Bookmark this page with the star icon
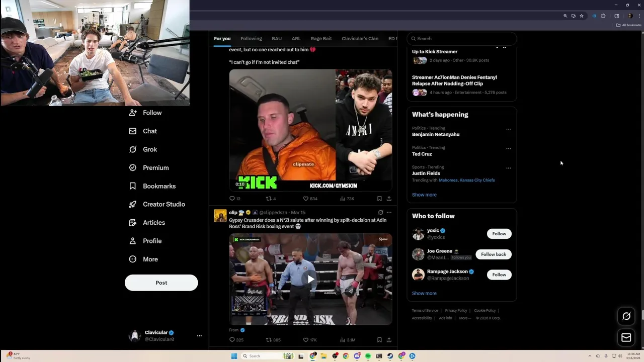 point(582,16)
